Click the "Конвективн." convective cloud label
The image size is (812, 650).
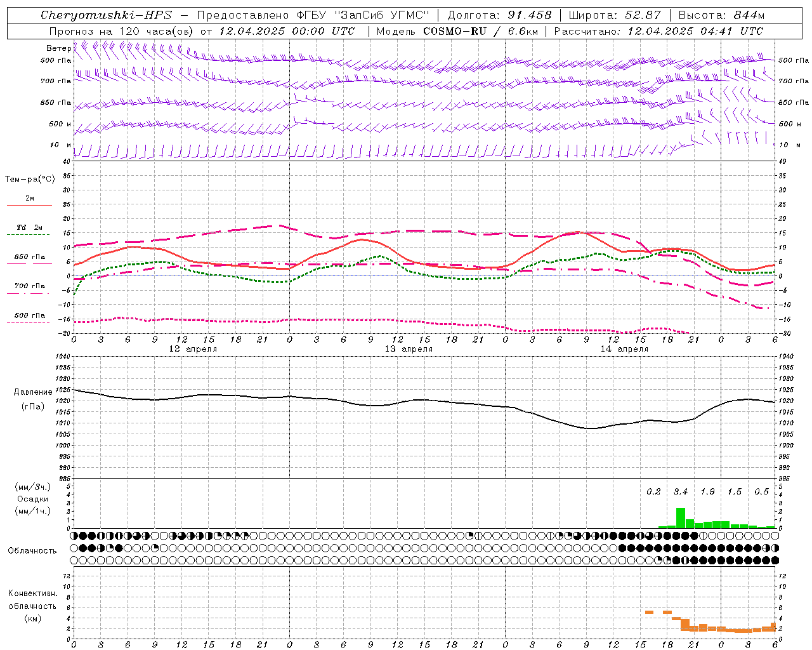[32, 594]
